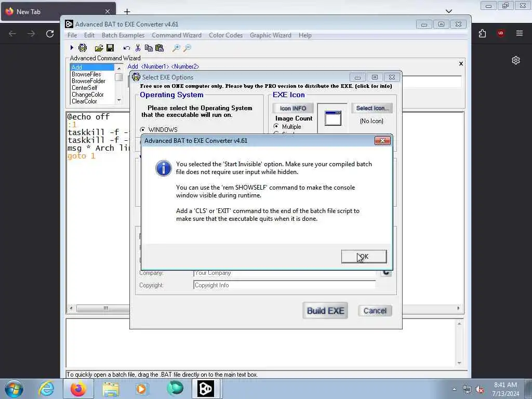Viewport: 532px width, 399px height.
Task: Show hidden tray icons with the arrow
Action: (x=454, y=389)
